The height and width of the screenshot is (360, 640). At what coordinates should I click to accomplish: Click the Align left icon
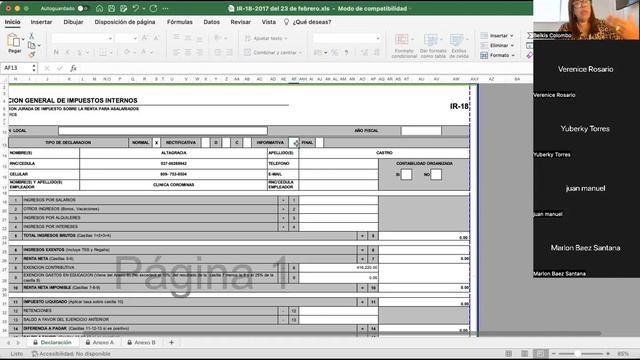[176, 52]
